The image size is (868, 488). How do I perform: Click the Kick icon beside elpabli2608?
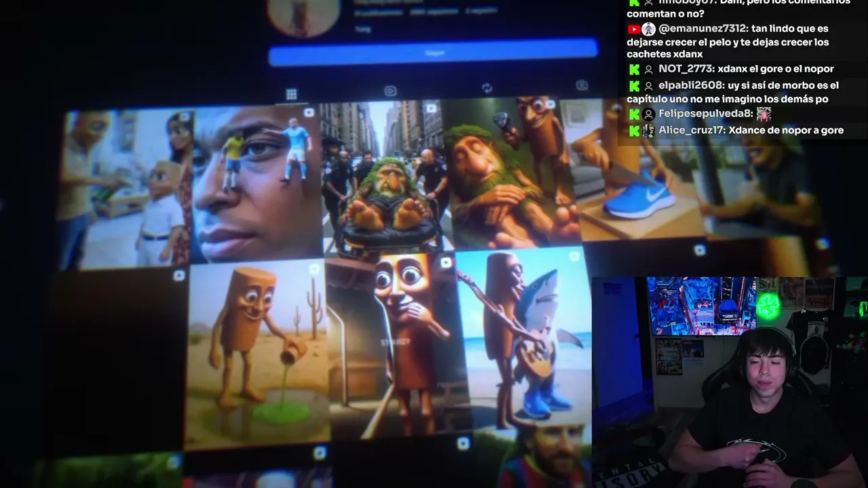pos(634,86)
